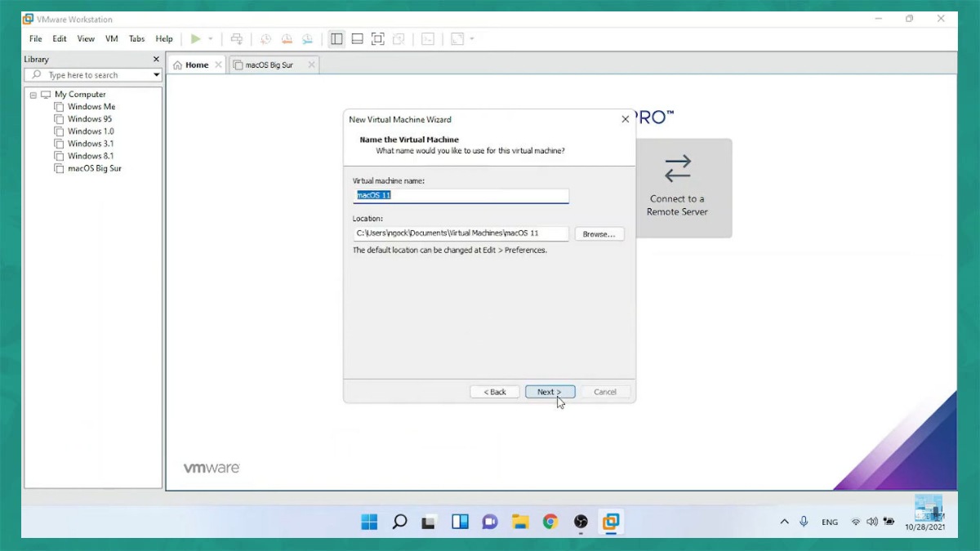Close the Library panel
980x551 pixels.
click(156, 59)
